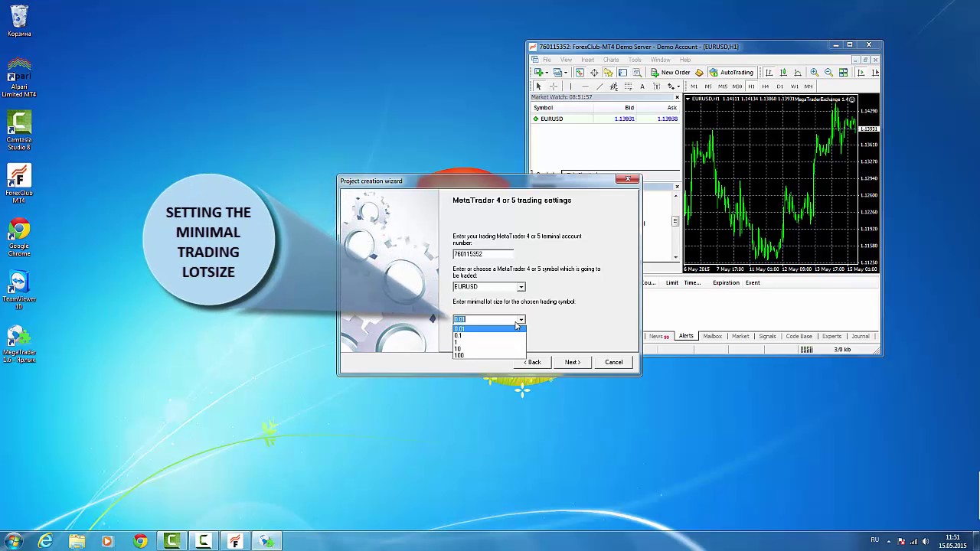Select the Vertical Line drawing tool
The width and height of the screenshot is (980, 551).
click(570, 86)
